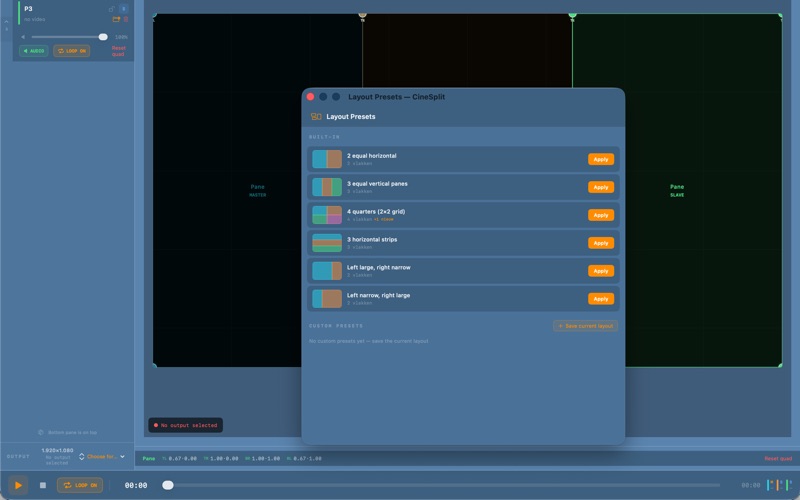The width and height of the screenshot is (800, 500).
Task: Click the 'No output selected' status badge
Action: 185,425
